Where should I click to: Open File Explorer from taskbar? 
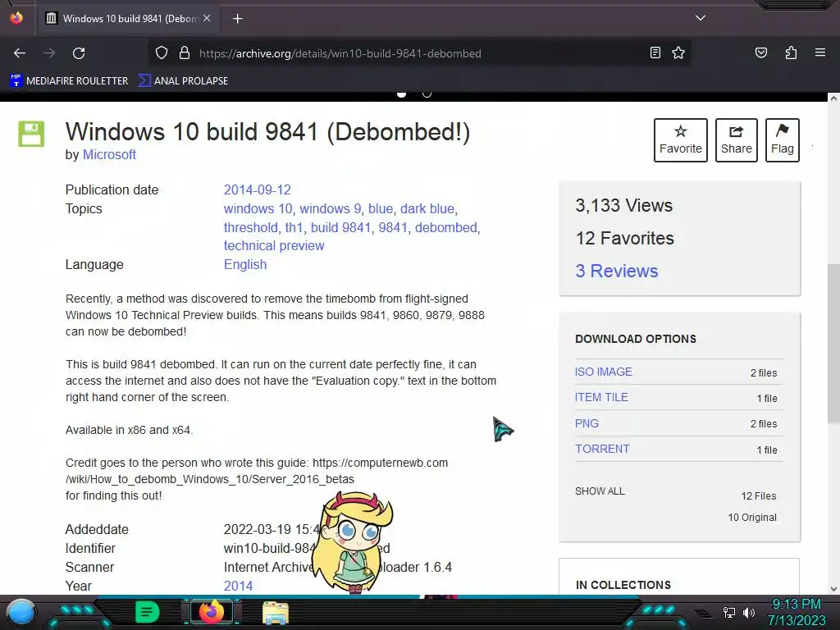point(276,613)
